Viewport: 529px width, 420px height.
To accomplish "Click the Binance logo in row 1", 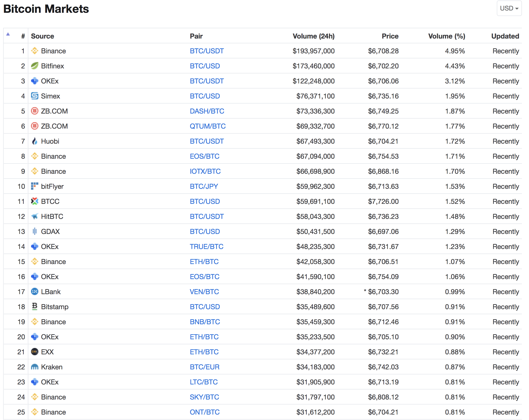I will (x=35, y=51).
